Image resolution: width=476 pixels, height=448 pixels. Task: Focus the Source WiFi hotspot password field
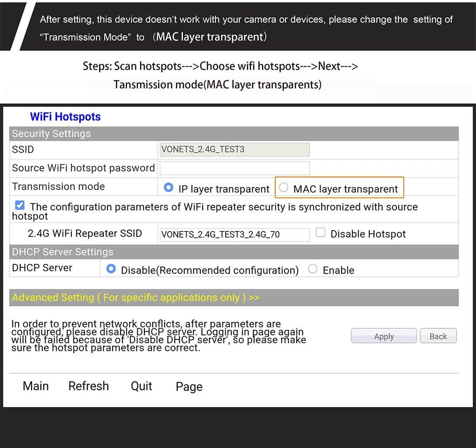point(234,168)
